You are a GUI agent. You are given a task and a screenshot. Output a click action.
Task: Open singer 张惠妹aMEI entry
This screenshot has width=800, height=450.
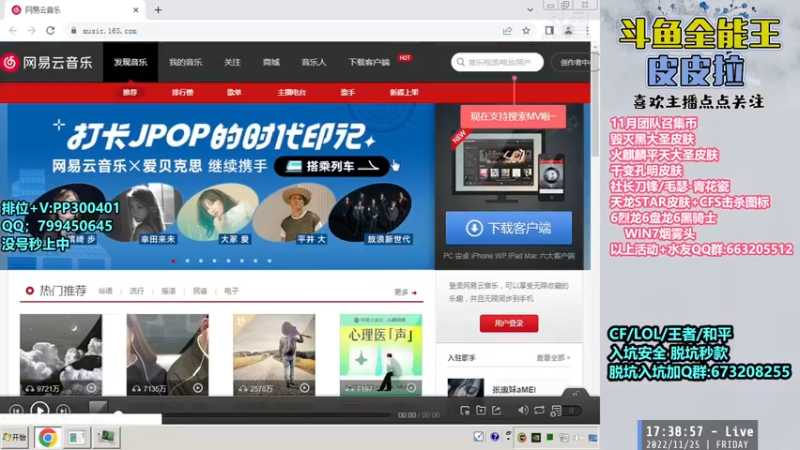point(509,388)
